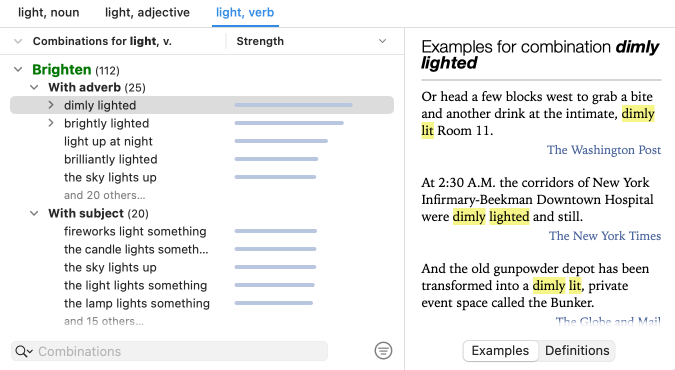Switch to the light, noun tab

[x=49, y=12]
